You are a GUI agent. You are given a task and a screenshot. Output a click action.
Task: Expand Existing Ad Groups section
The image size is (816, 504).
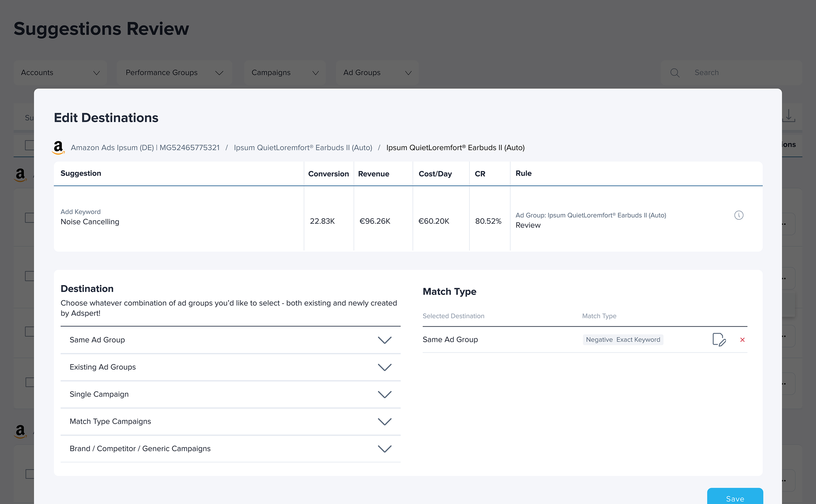[x=384, y=367]
